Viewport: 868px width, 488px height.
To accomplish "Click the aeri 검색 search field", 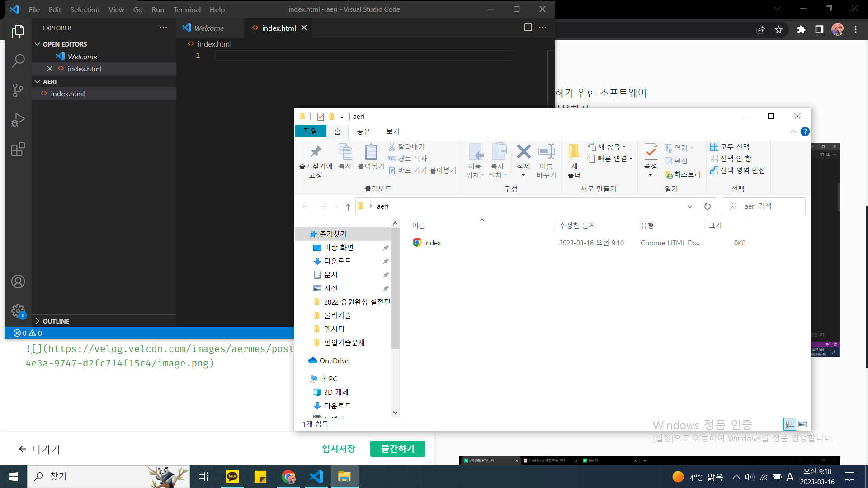I will 769,206.
